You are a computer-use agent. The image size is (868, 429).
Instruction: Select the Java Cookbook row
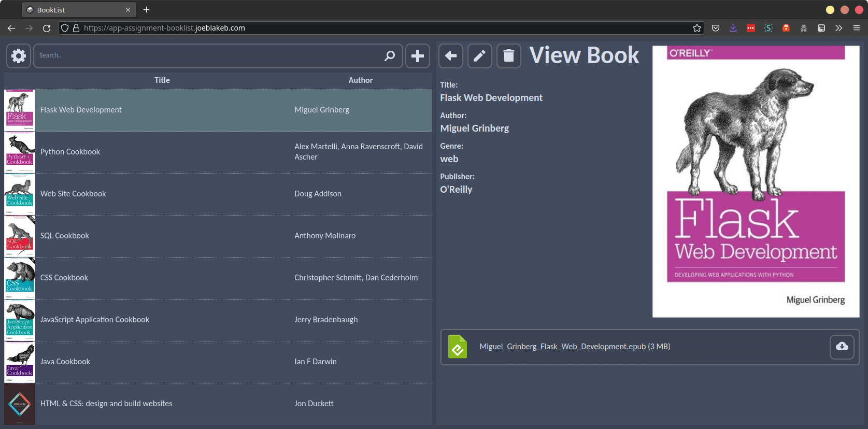tap(218, 362)
